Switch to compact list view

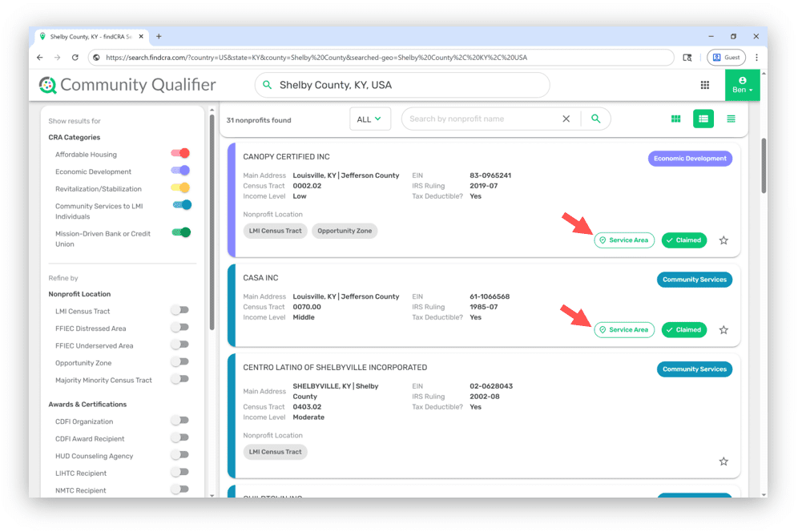click(x=731, y=119)
